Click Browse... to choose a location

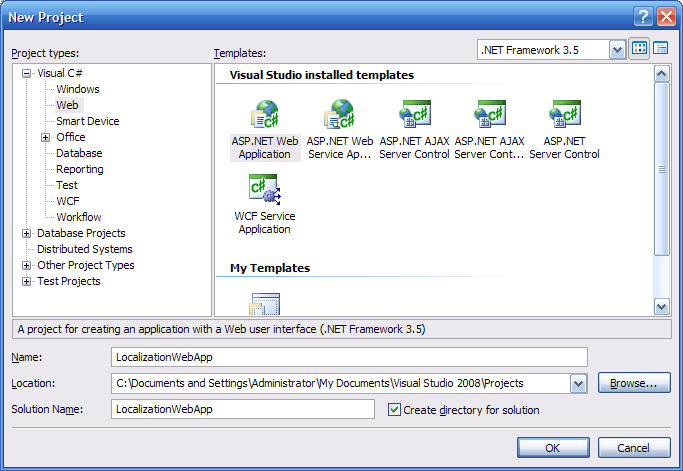pos(634,383)
